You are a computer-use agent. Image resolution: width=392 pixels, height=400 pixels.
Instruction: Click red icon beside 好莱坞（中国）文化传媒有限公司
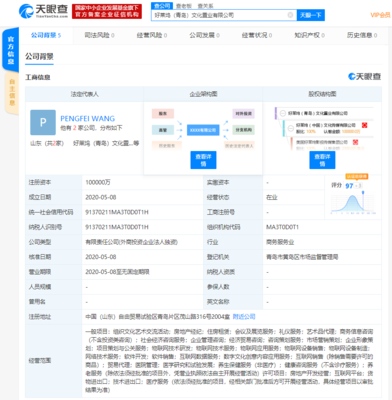(x=365, y=125)
